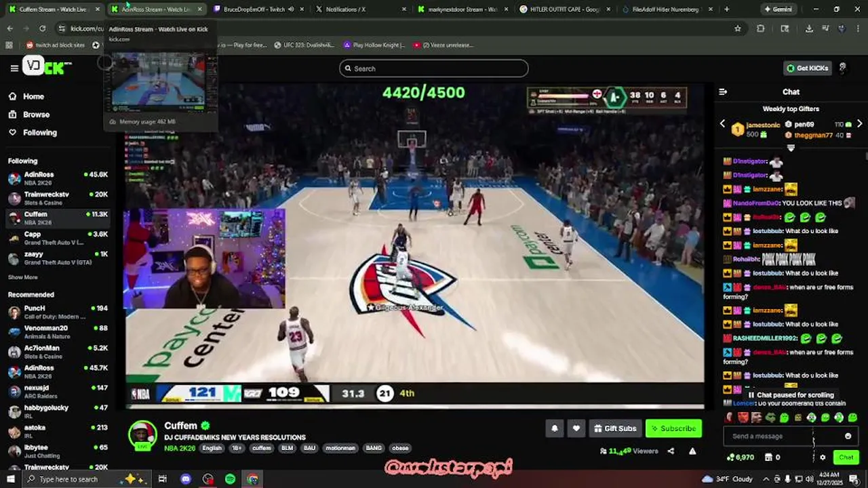Open the bookmarks apps grid icon
Viewport: 868px width, 488px height.
[x=9, y=45]
